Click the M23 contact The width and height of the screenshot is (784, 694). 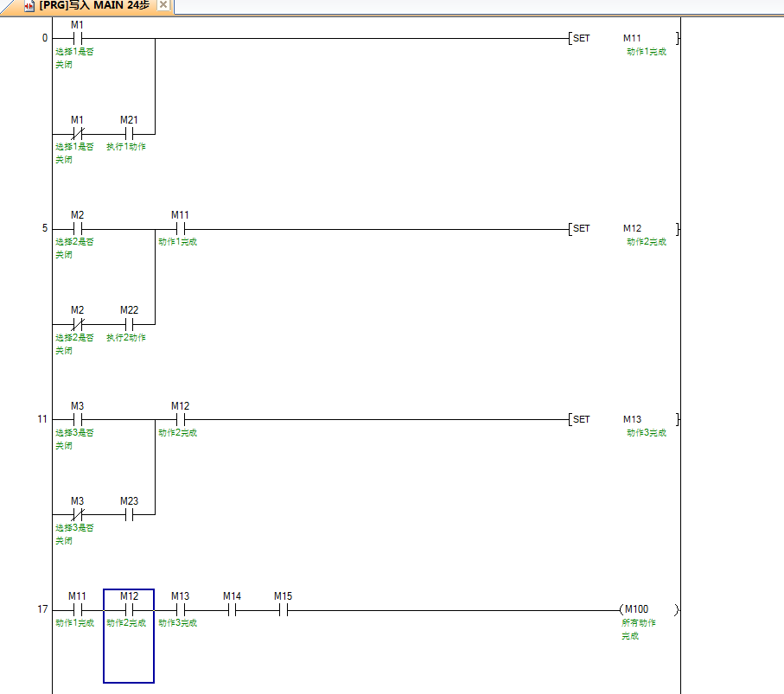click(129, 515)
